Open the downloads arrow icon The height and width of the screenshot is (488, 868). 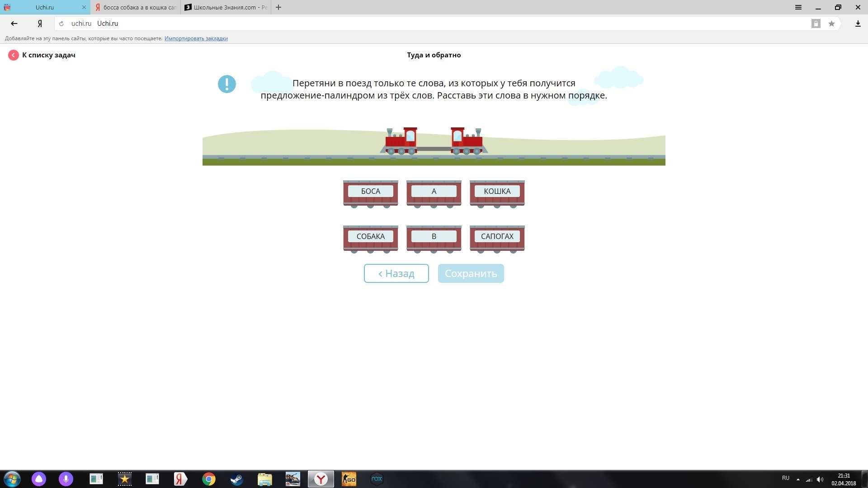click(858, 23)
